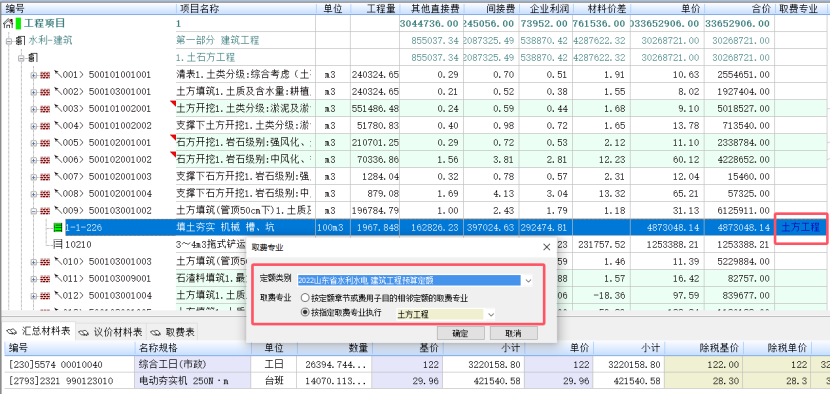830x395 pixels.
Task: Open the 土方工程 specialty dropdown in dialog
Action: pos(491,315)
